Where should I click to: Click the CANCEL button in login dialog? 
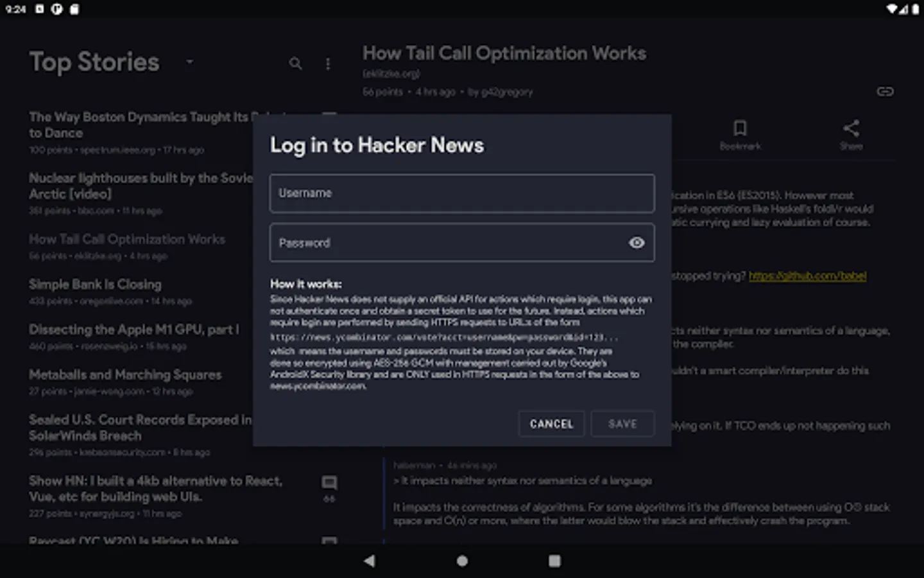(x=551, y=424)
